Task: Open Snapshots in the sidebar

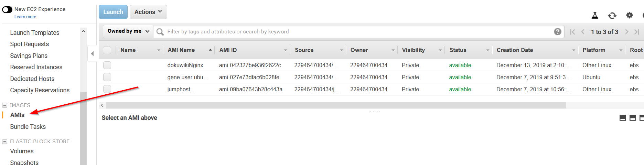Action: pos(24,162)
